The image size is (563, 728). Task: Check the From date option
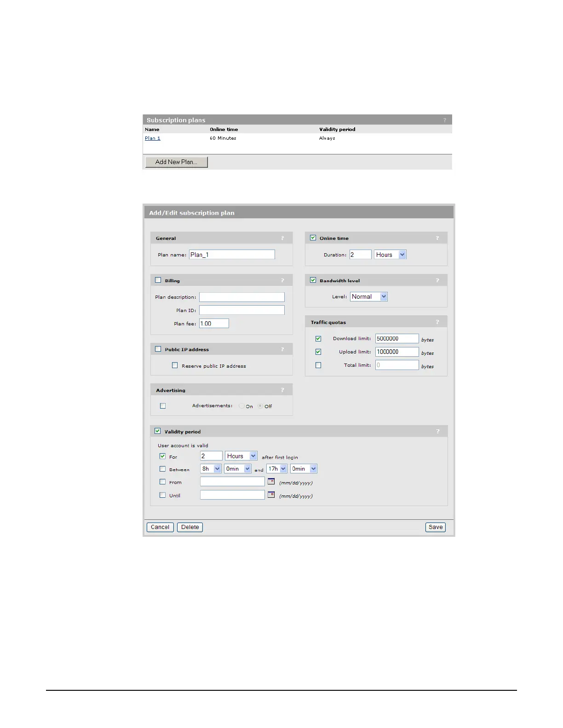162,482
